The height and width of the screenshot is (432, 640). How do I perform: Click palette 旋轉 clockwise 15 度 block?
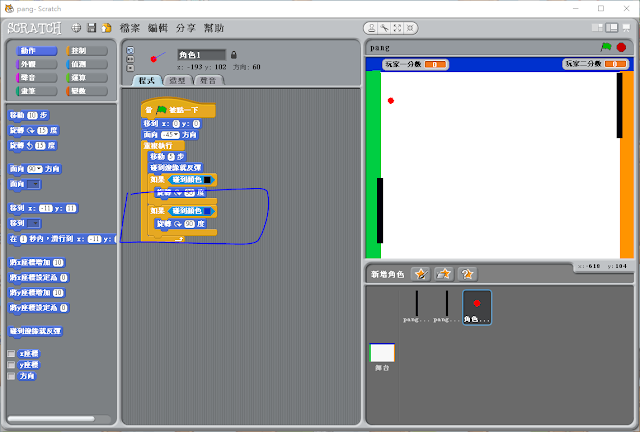(34, 131)
